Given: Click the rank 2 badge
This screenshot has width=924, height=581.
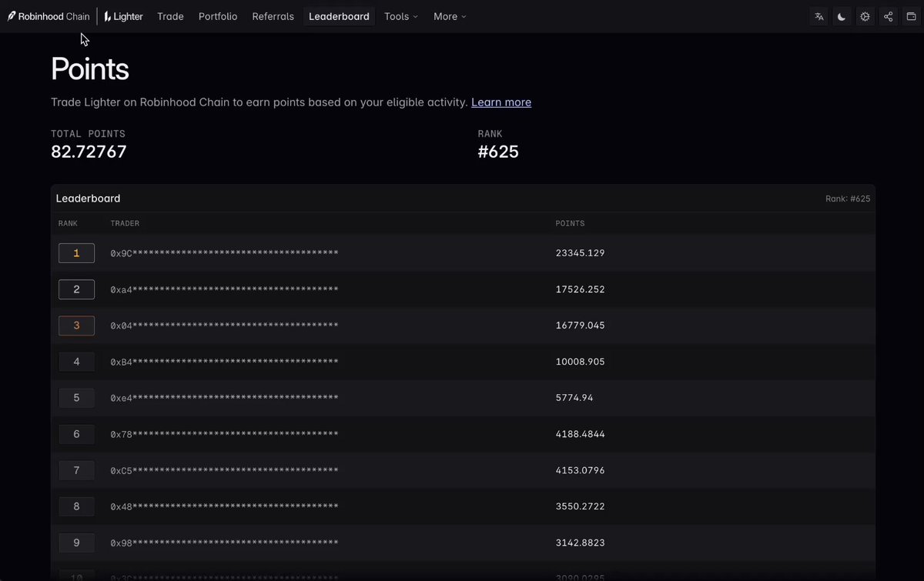Looking at the screenshot, I should pos(76,289).
